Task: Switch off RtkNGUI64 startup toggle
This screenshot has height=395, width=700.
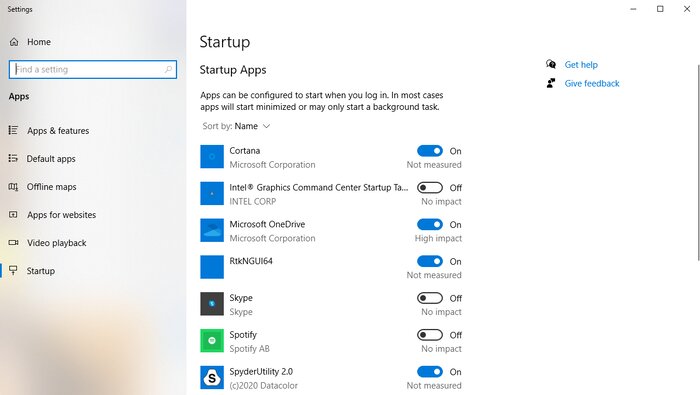Action: pos(430,261)
